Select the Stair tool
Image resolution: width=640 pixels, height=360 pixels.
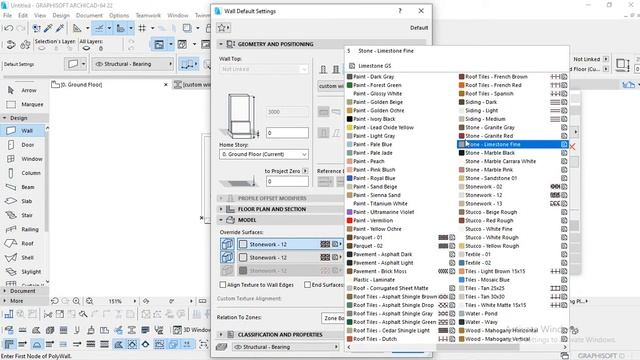click(23, 215)
